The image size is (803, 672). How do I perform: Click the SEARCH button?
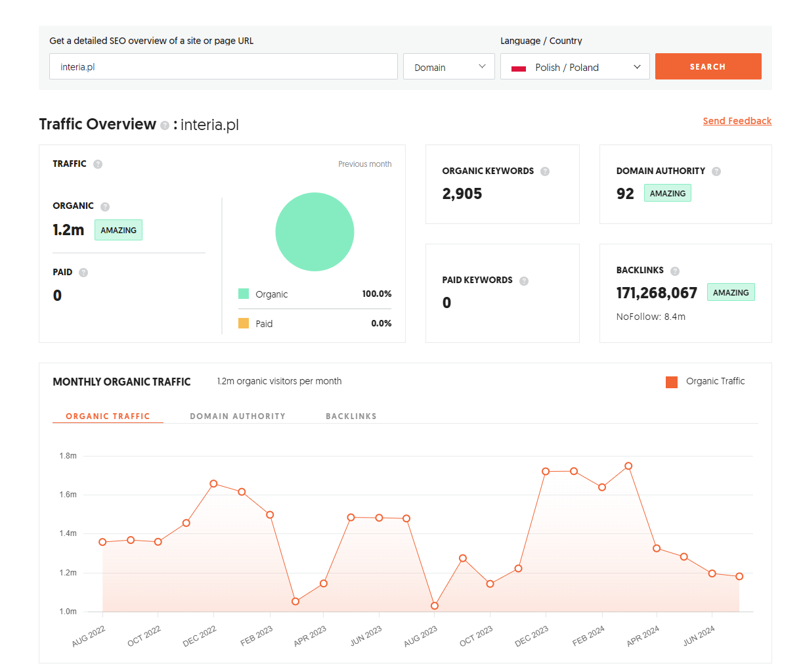coord(708,66)
